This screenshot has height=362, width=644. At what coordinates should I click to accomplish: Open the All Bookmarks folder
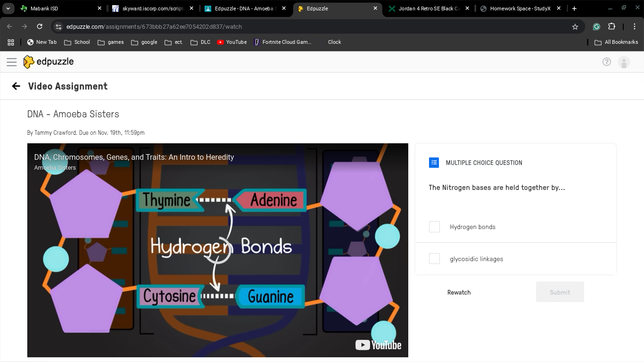(616, 42)
